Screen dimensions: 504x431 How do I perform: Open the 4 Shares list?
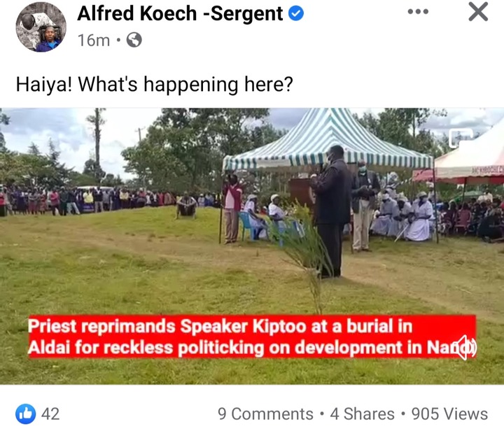tap(363, 414)
